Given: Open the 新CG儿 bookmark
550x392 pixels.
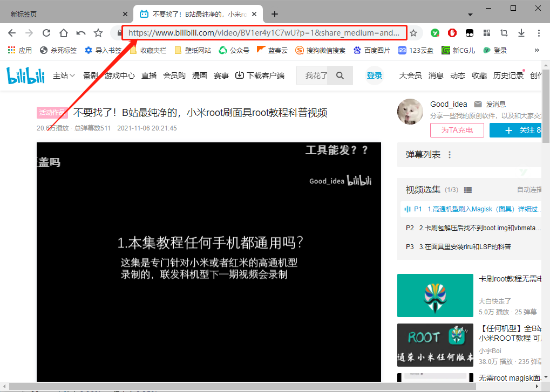Looking at the screenshot, I should coord(458,51).
